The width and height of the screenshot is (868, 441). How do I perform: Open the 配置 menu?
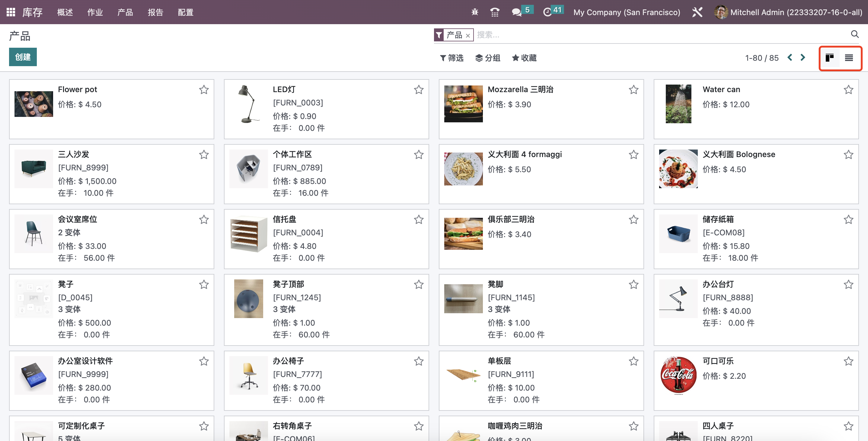tap(186, 12)
